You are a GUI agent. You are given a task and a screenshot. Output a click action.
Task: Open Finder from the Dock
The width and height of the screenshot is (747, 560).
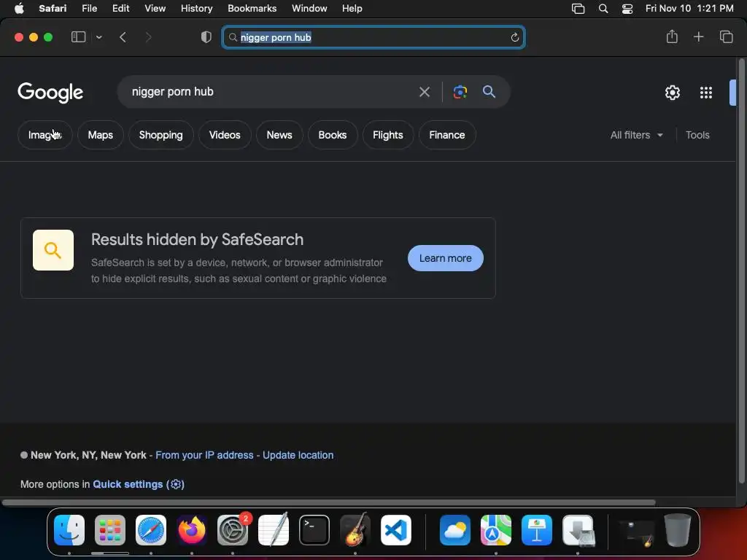click(69, 530)
